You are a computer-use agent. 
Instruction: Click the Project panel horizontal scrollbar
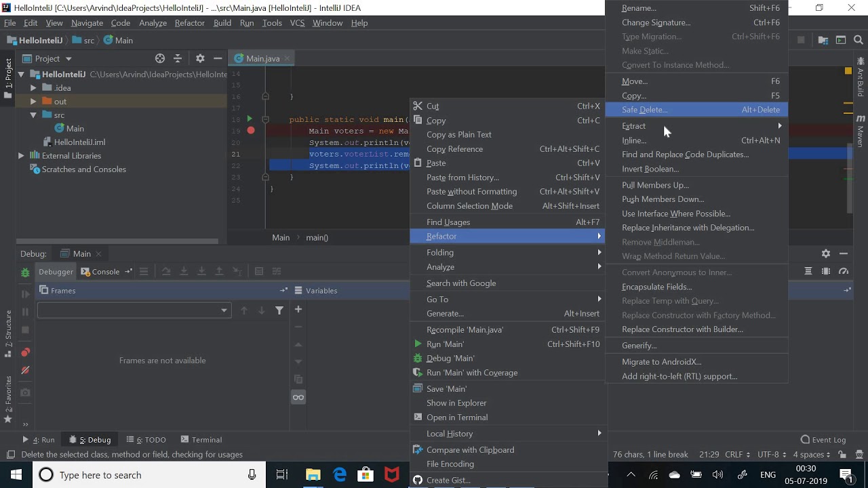click(119, 241)
